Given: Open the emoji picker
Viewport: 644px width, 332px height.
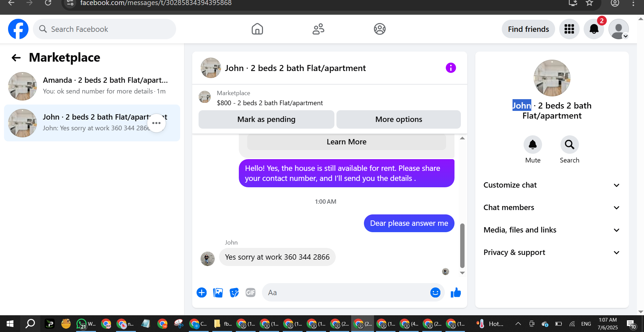Looking at the screenshot, I should point(435,292).
